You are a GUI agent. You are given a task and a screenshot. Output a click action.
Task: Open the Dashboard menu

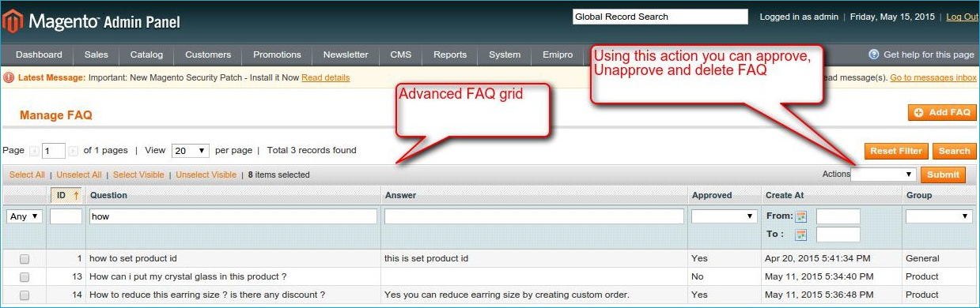click(39, 54)
